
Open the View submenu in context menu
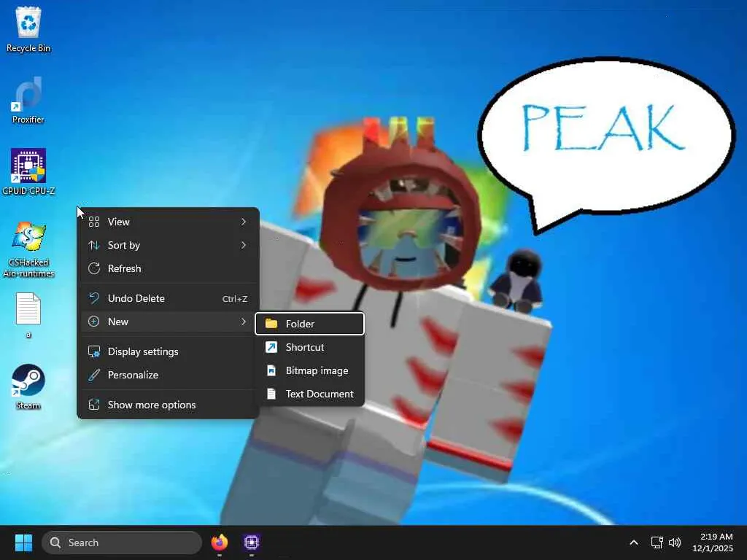(x=168, y=222)
